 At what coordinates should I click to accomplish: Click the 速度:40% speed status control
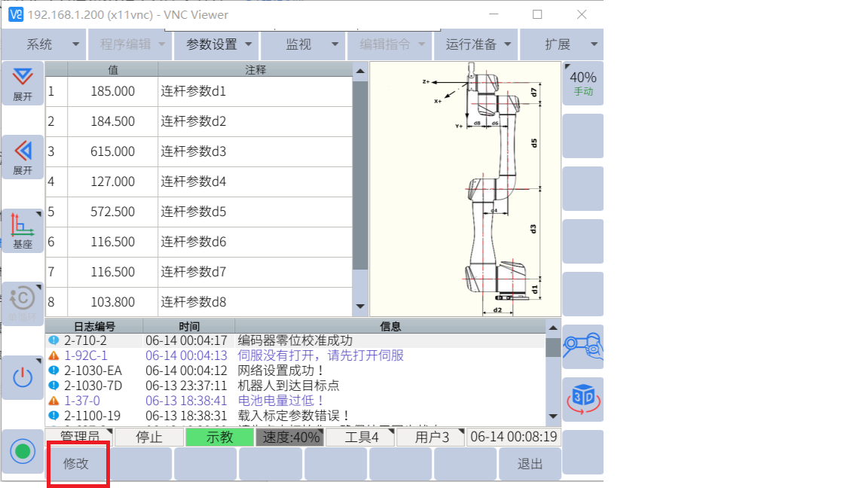tap(292, 438)
